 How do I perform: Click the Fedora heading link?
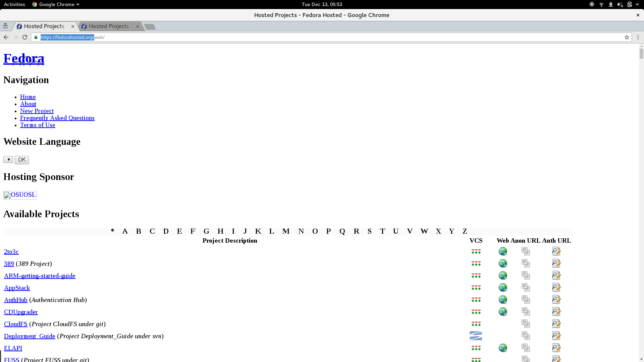point(24,58)
